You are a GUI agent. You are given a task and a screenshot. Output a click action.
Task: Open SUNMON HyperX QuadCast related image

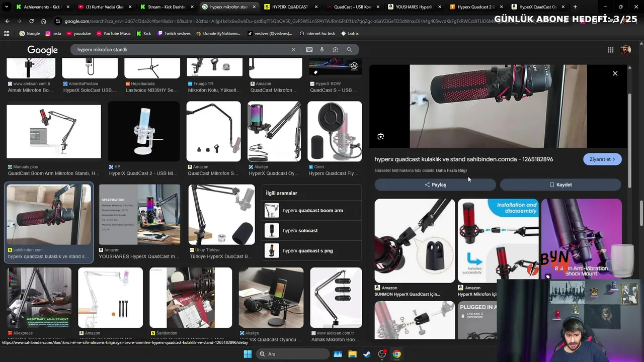pyautogui.click(x=415, y=241)
